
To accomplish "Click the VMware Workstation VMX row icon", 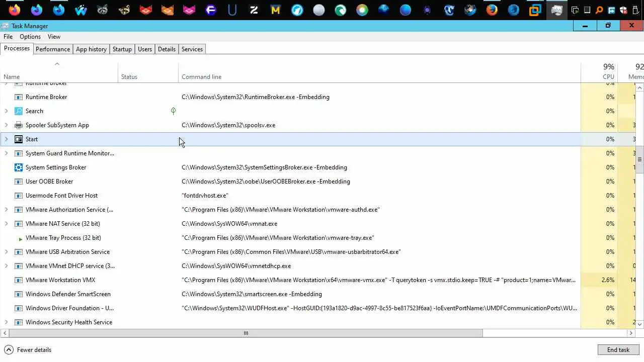I will click(19, 280).
